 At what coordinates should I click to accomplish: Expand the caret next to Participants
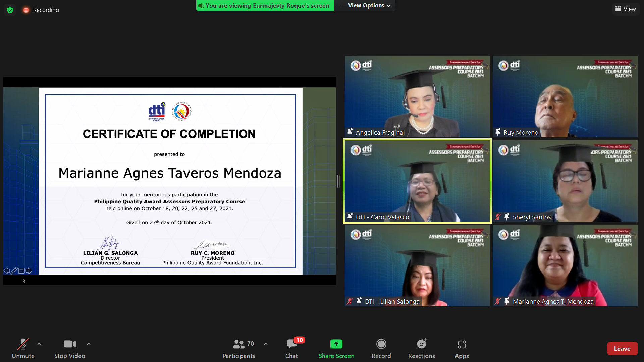[266, 344]
